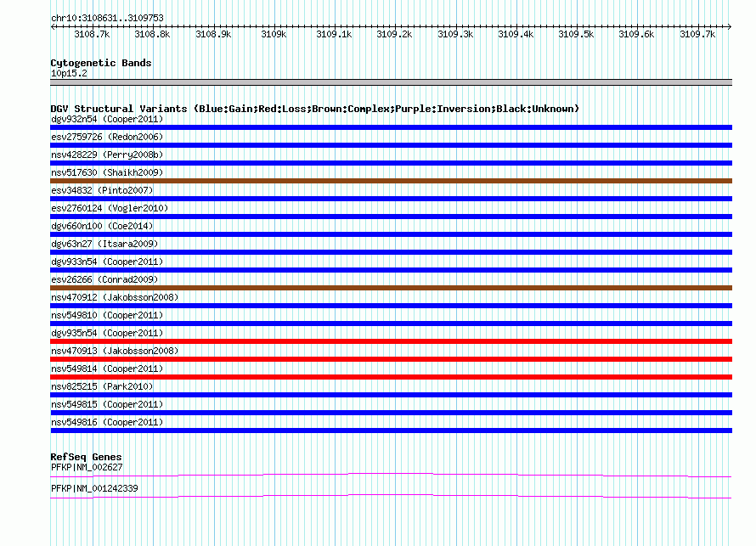Click the blue gain bar under dgv932n54

click(x=391, y=127)
